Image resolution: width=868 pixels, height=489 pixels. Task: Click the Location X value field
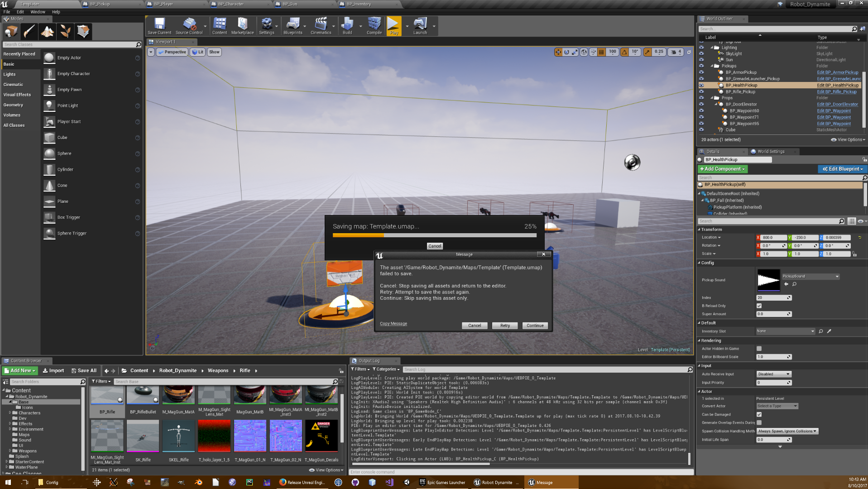click(773, 237)
